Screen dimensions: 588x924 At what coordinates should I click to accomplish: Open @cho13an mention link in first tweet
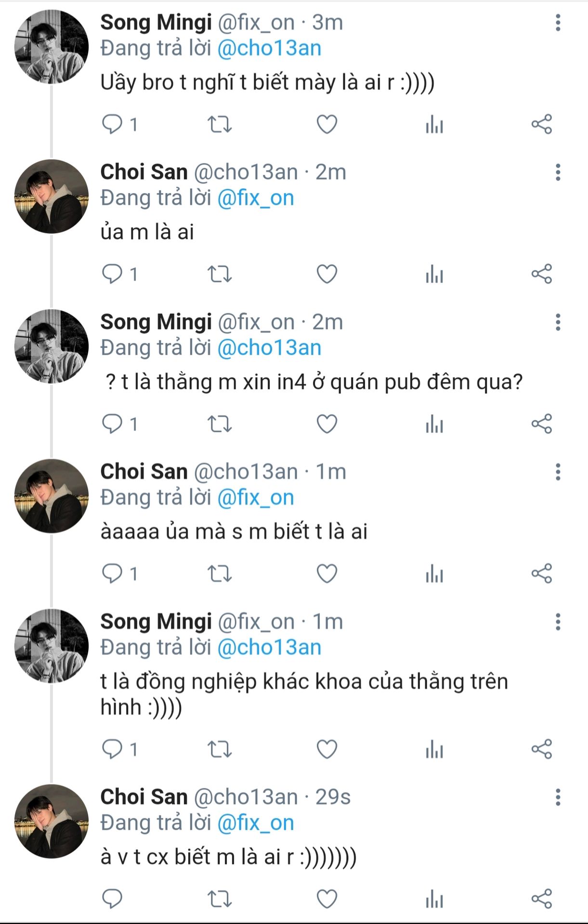click(x=269, y=49)
